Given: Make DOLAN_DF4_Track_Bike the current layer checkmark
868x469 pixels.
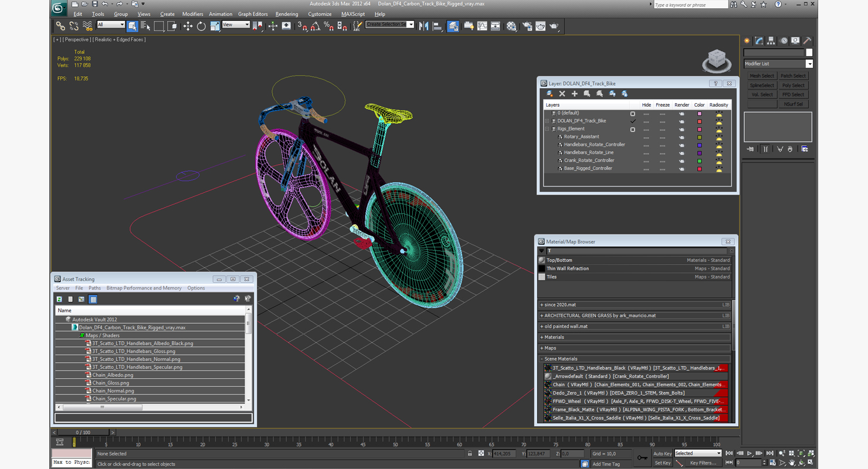Looking at the screenshot, I should [x=632, y=121].
